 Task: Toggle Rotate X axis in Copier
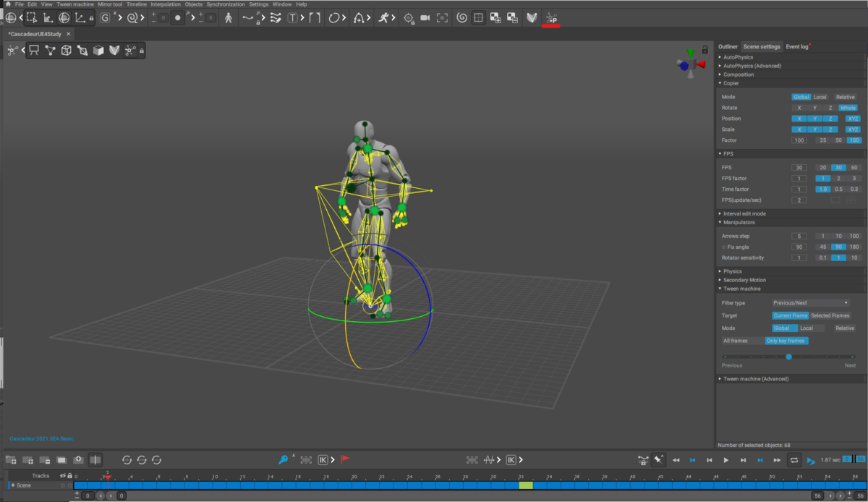(799, 108)
